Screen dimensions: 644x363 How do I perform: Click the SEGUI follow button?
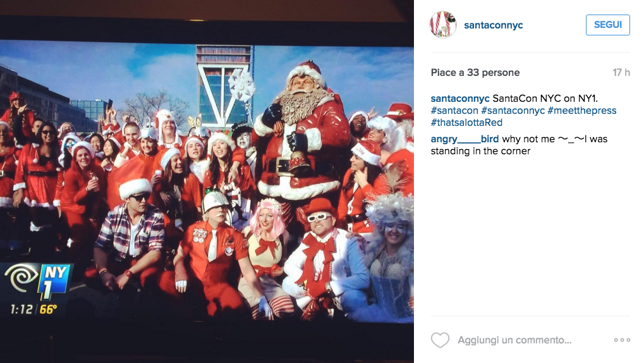607,25
